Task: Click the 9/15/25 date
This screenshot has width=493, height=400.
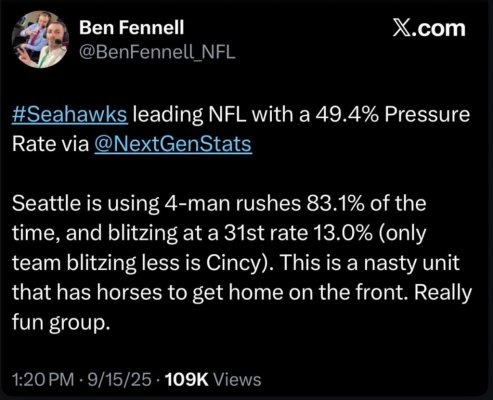Action: (119, 379)
